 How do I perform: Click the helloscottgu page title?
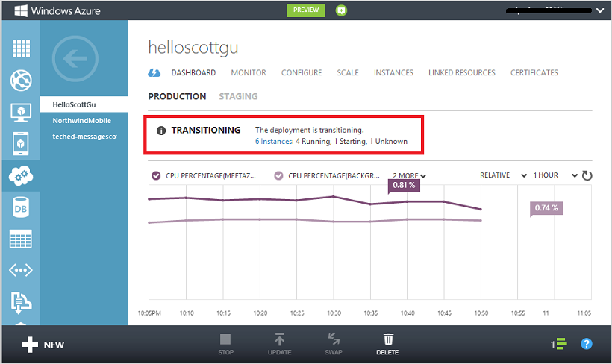coord(193,48)
